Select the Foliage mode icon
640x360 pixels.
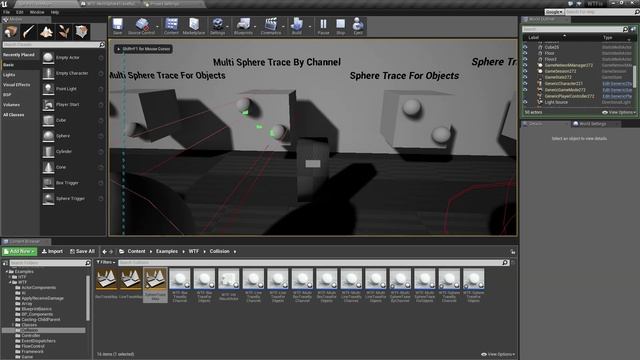64,32
